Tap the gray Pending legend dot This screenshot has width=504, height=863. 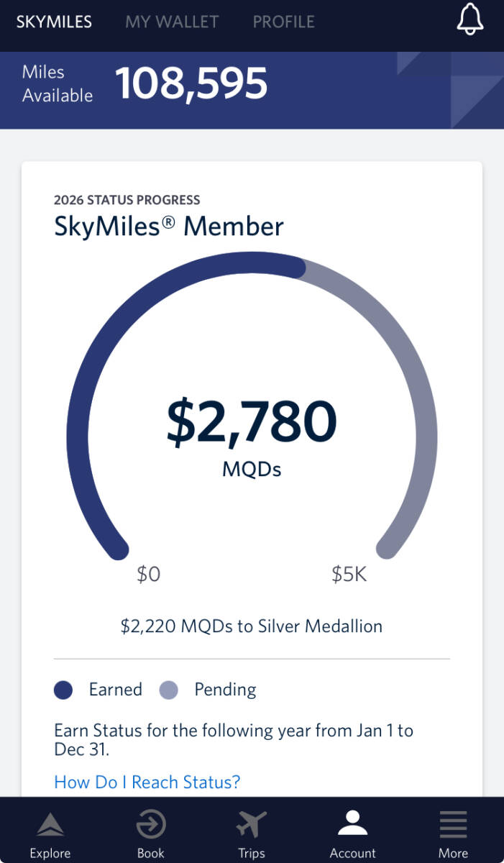[168, 690]
